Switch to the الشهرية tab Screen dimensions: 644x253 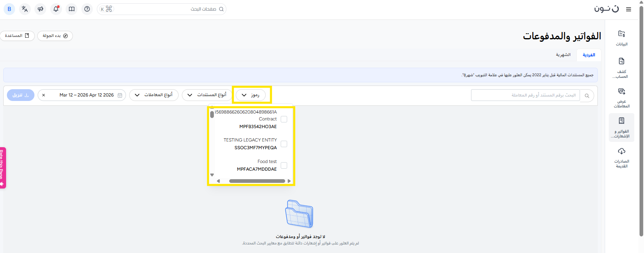pyautogui.click(x=563, y=55)
